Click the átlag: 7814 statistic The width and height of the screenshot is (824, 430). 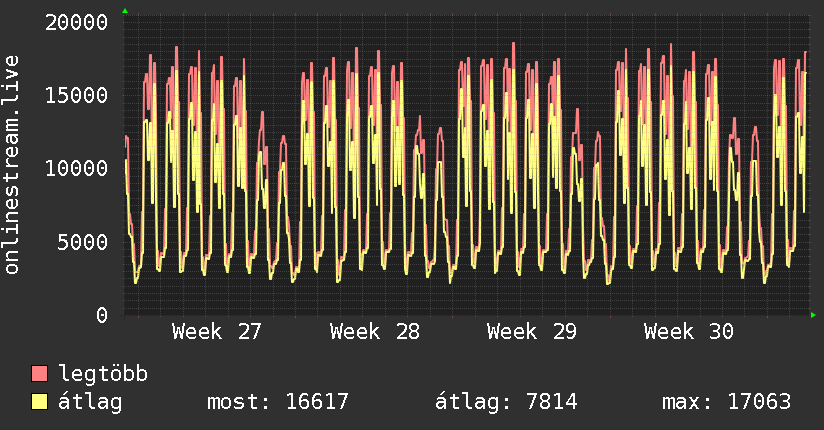click(506, 402)
